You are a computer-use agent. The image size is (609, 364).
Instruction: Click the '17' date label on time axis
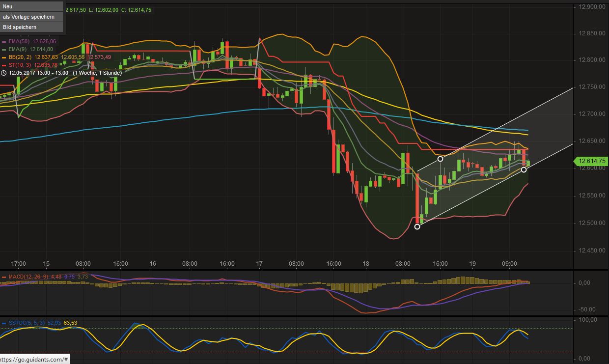(x=259, y=264)
